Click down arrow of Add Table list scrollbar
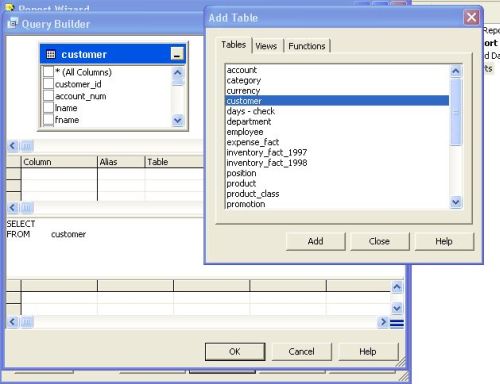This screenshot has height=384, width=500. point(456,202)
